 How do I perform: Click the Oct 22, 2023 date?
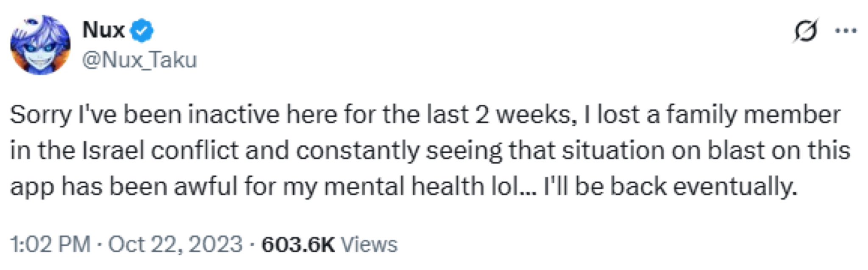tap(175, 245)
